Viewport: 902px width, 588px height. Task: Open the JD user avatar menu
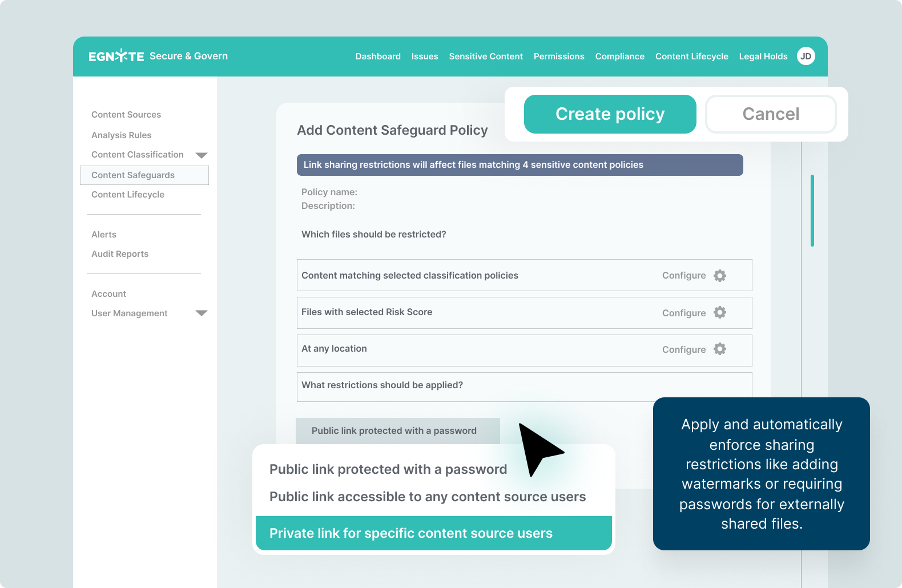point(806,56)
